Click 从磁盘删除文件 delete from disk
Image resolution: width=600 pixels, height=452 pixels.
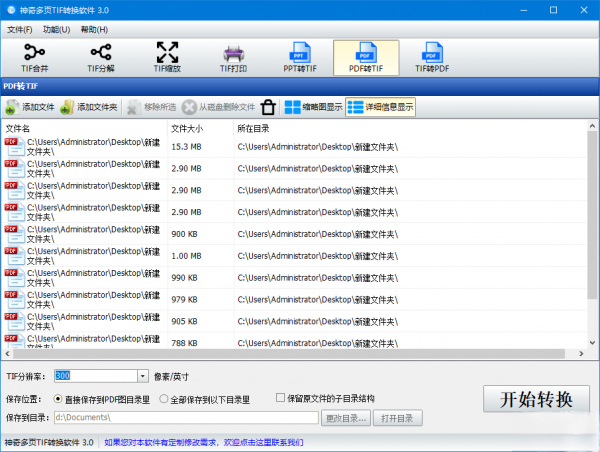pos(218,107)
